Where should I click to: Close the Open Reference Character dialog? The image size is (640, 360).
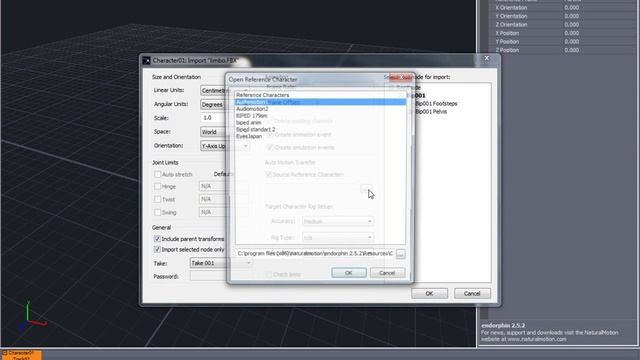pos(401,78)
